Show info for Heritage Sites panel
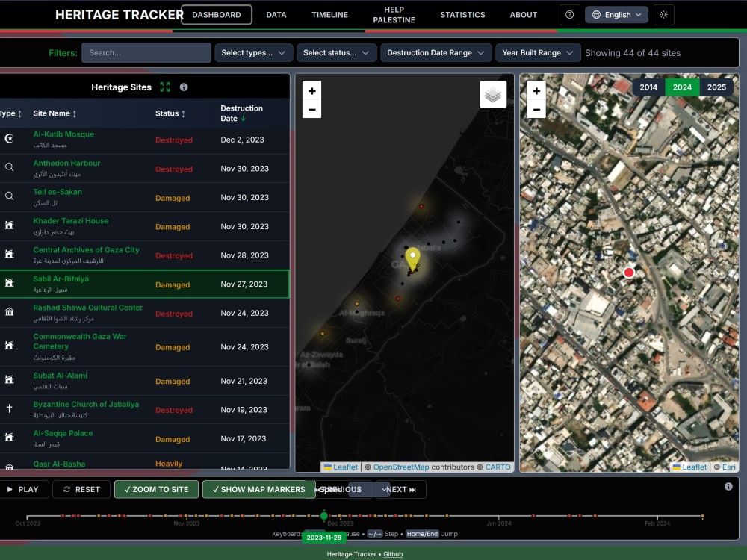Viewport: 747px width, 560px height. click(184, 87)
